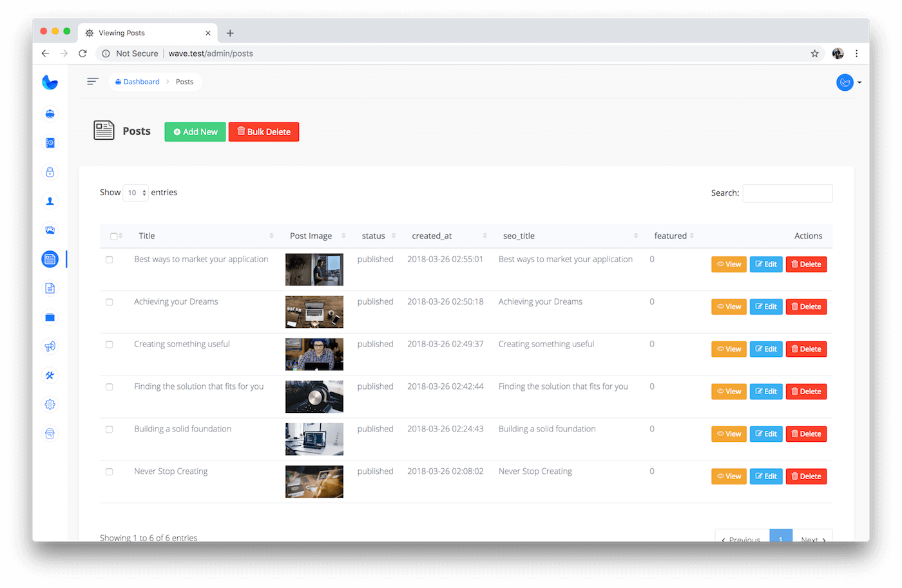Open the user profile icon in sidebar

(50, 201)
